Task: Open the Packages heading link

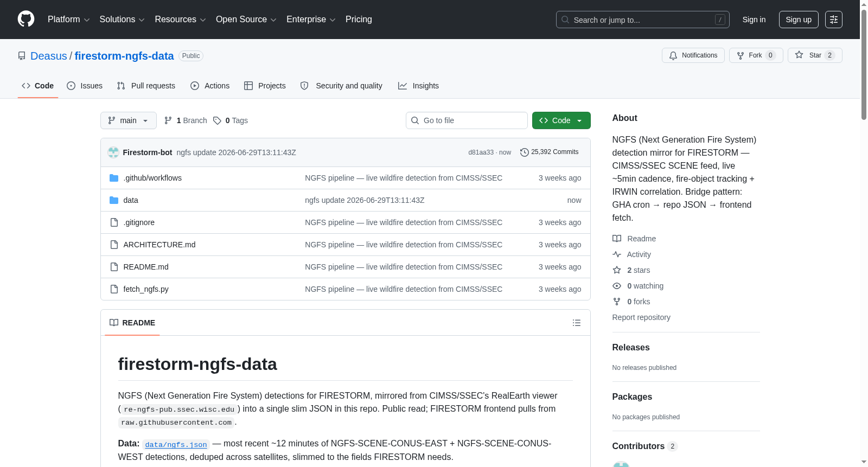Action: point(632,397)
